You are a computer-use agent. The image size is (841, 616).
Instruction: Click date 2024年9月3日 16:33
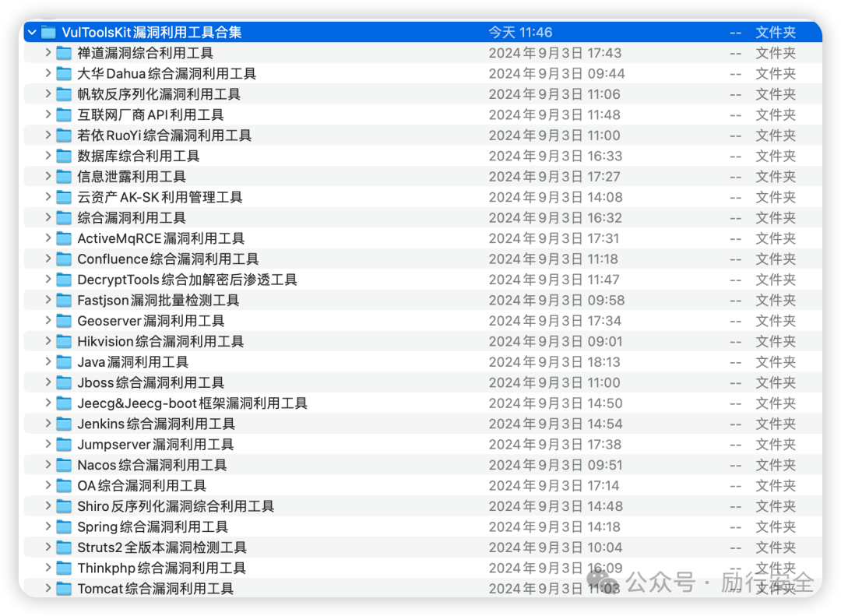click(556, 157)
